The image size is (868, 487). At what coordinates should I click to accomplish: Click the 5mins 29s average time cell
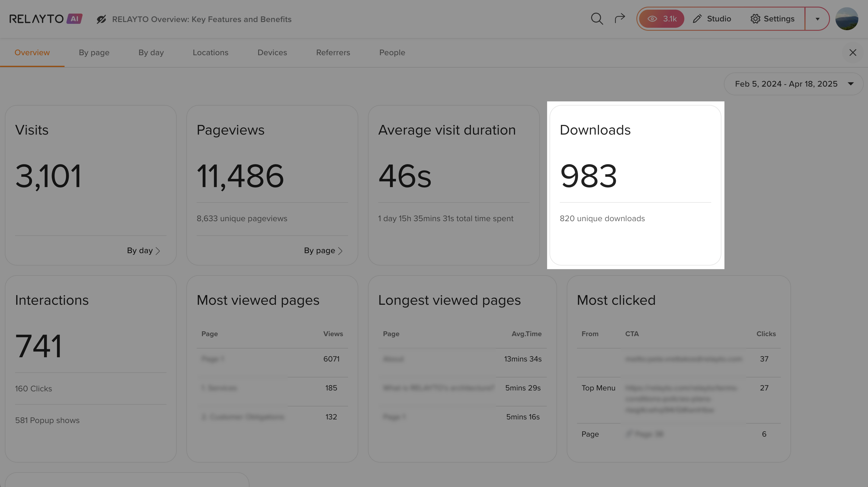[x=523, y=388]
